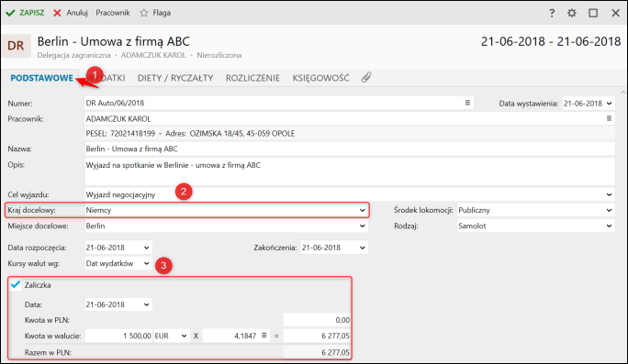This screenshot has height=364, width=628.
Task: Click the Nazwa input field
Action: click(350, 149)
